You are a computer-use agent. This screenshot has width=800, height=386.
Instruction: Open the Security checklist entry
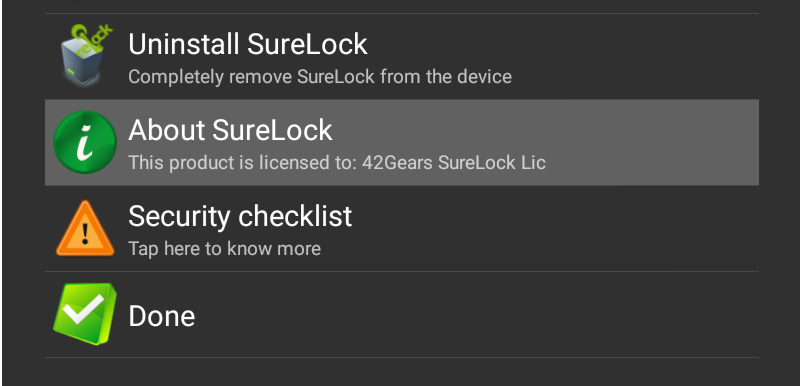point(402,228)
